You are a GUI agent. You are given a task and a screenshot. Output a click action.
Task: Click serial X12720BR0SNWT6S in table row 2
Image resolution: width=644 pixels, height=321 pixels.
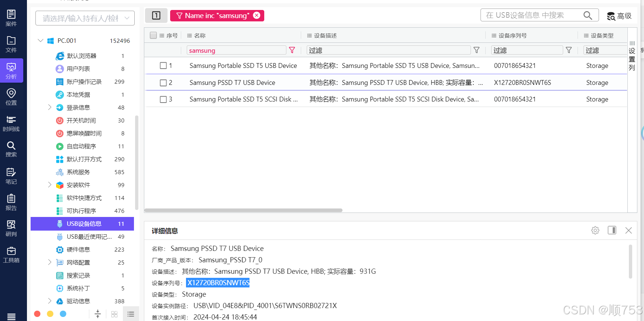[522, 83]
